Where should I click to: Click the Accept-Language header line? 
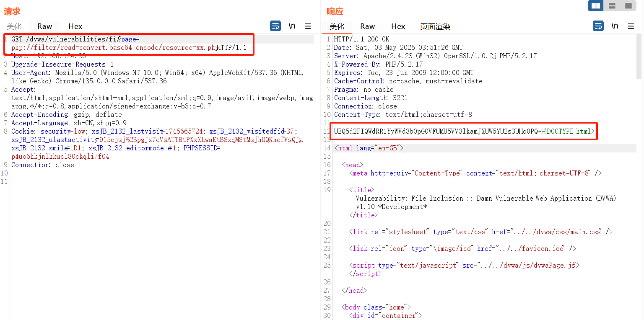pyautogui.click(x=69, y=123)
